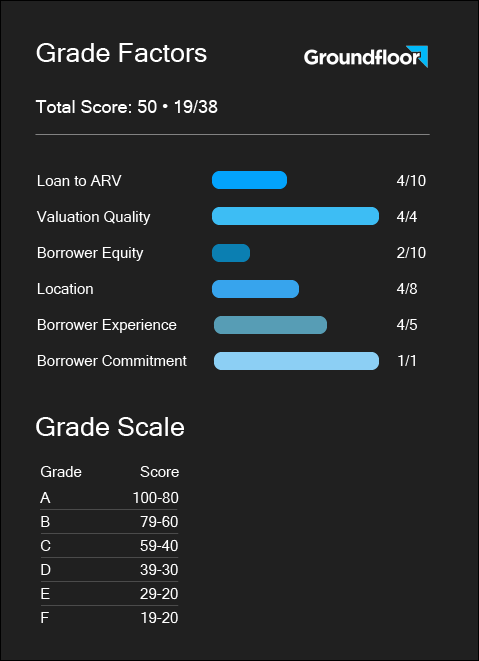479x661 pixels.
Task: Select the Borrower Experience bar
Action: click(270, 325)
